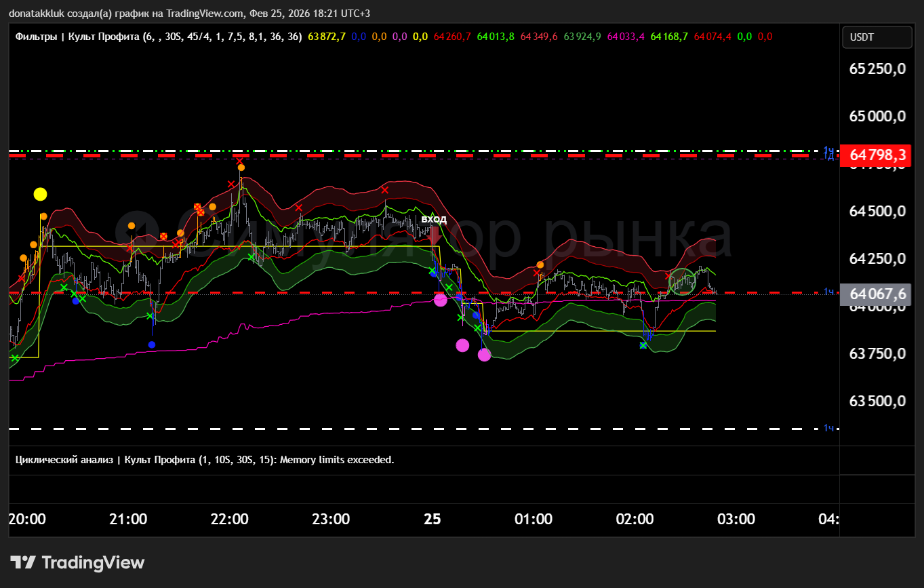Screen dimensions: 924x588
Task: Click the 1ч label on lower white dashed line
Action: click(828, 428)
